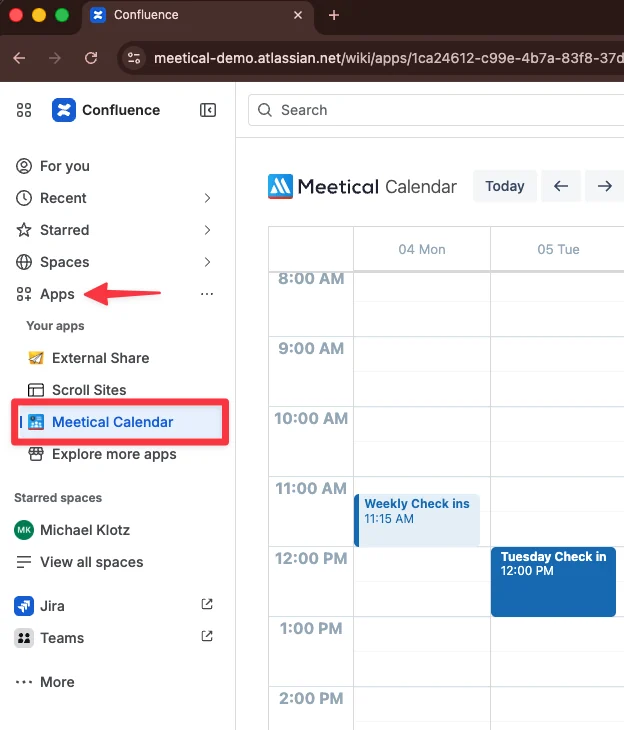The width and height of the screenshot is (624, 730).
Task: Click the search magnifier icon
Action: (x=265, y=110)
